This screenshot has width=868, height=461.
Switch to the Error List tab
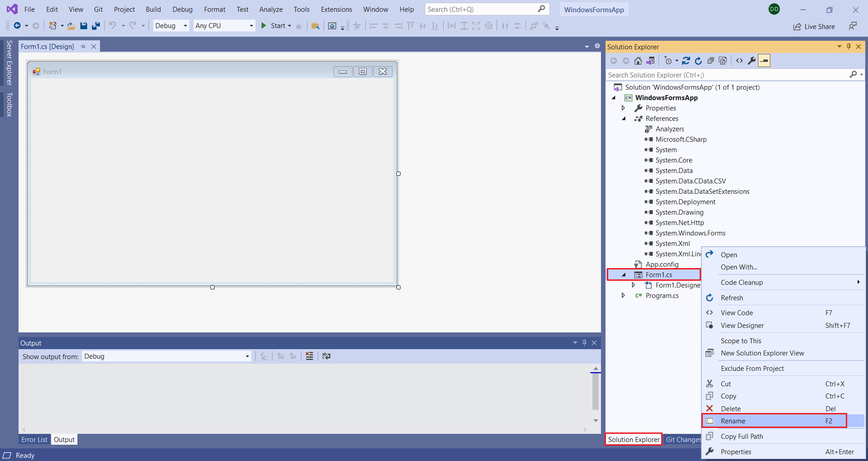coord(34,440)
